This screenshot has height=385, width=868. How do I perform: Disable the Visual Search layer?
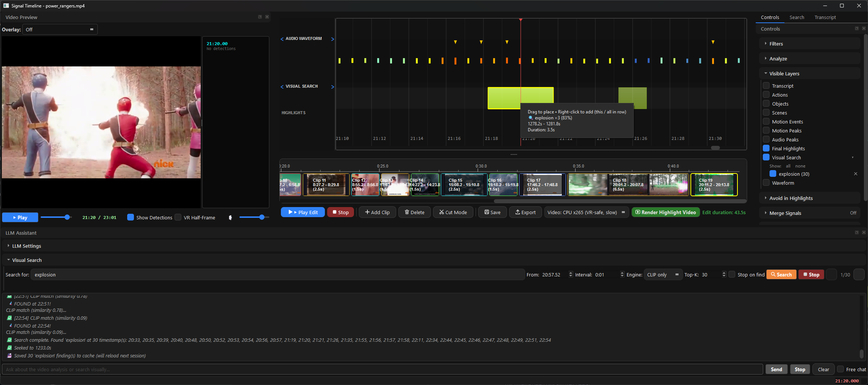click(x=766, y=157)
